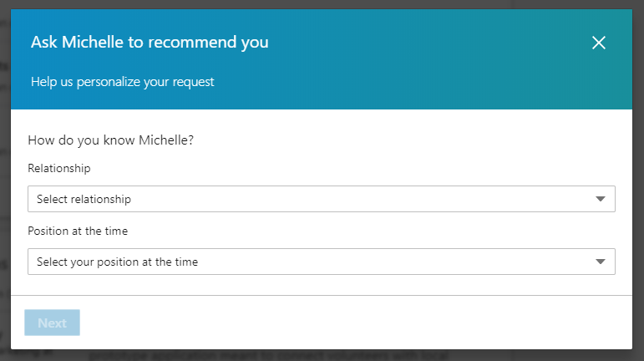
Task: Click the Relationship dropdown arrow
Action: tap(600, 200)
